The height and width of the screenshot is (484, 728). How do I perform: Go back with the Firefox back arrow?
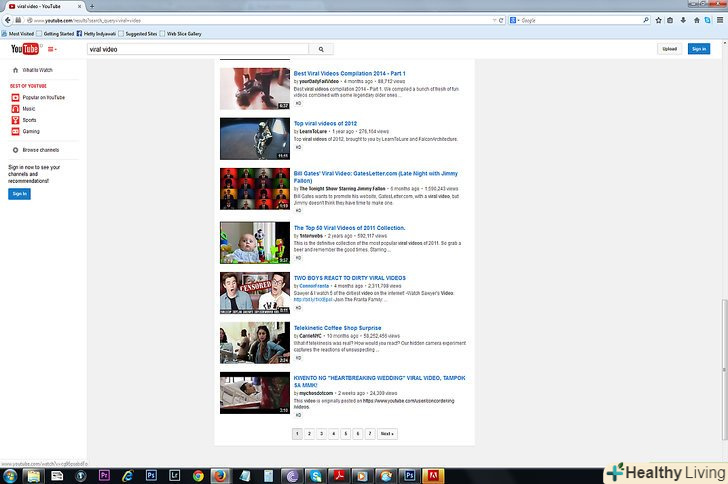(8, 20)
